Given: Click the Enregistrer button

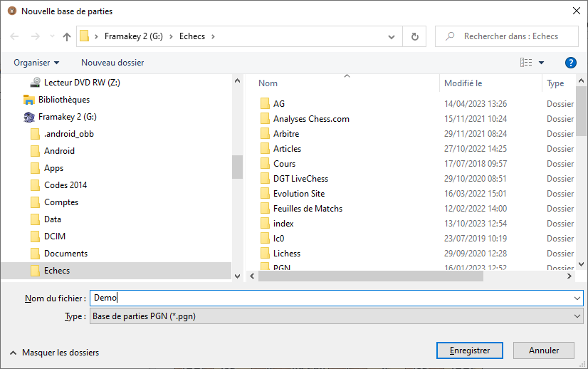Looking at the screenshot, I should (x=470, y=350).
